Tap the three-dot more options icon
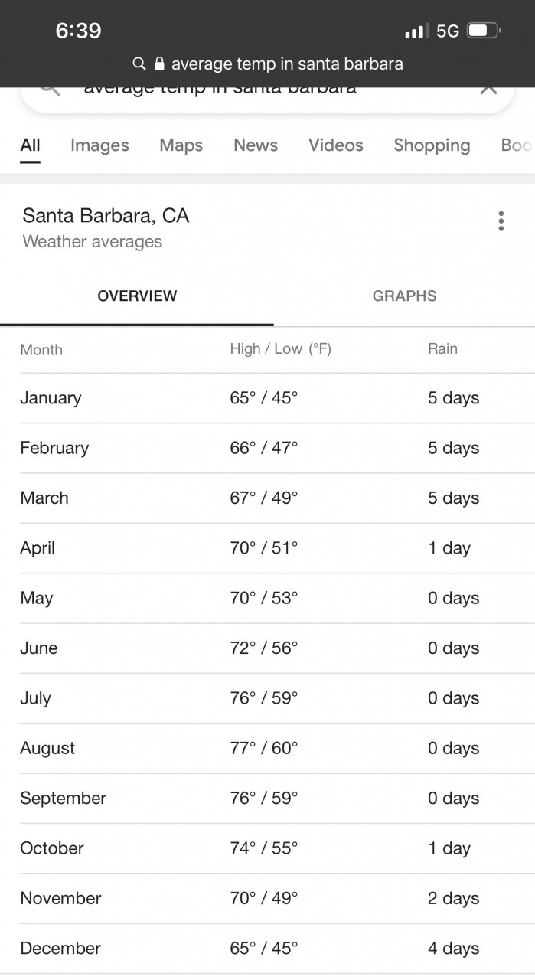The image size is (535, 980). tap(501, 221)
